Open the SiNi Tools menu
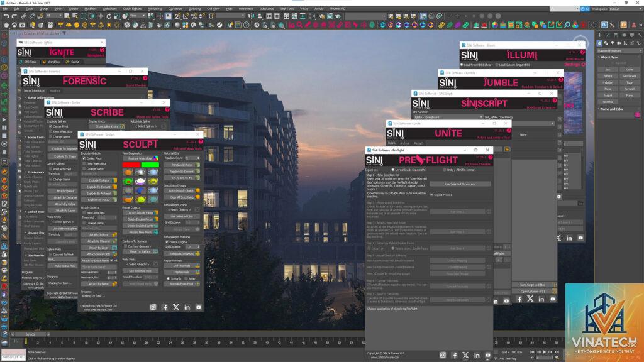Image resolution: width=644 pixels, height=362 pixels. [x=287, y=9]
